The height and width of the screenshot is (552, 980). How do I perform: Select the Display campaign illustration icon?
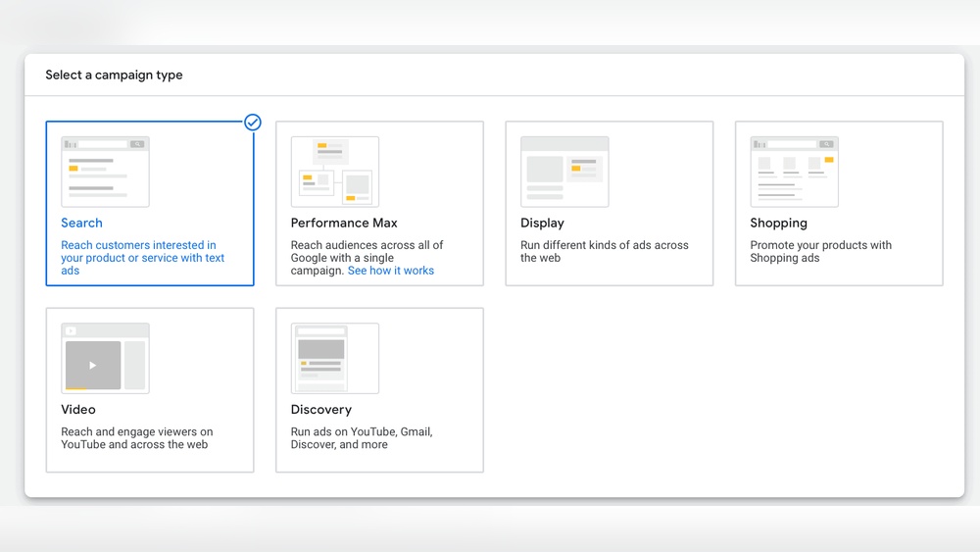coord(564,172)
